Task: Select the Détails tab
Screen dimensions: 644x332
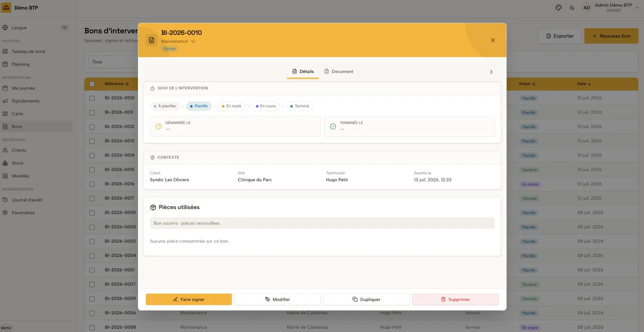Action: click(303, 71)
